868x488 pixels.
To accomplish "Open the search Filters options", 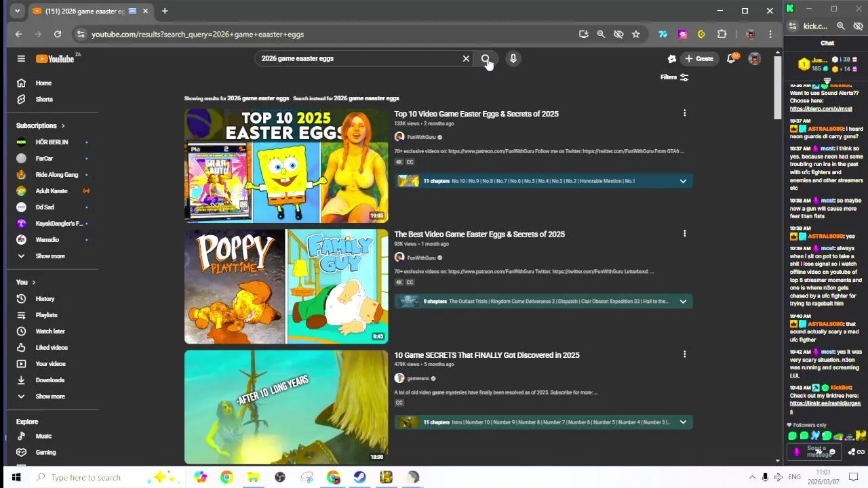I will [x=675, y=77].
